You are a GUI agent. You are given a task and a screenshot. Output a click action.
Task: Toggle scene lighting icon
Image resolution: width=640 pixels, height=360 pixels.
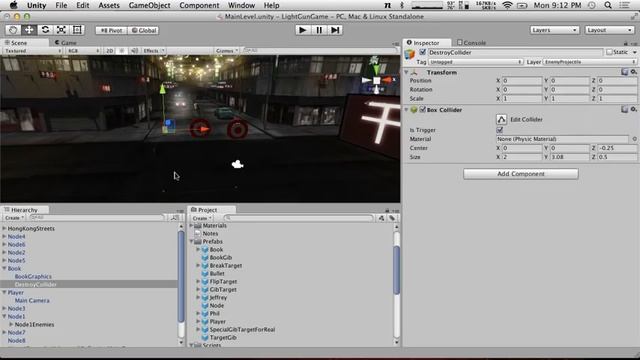pos(122,51)
